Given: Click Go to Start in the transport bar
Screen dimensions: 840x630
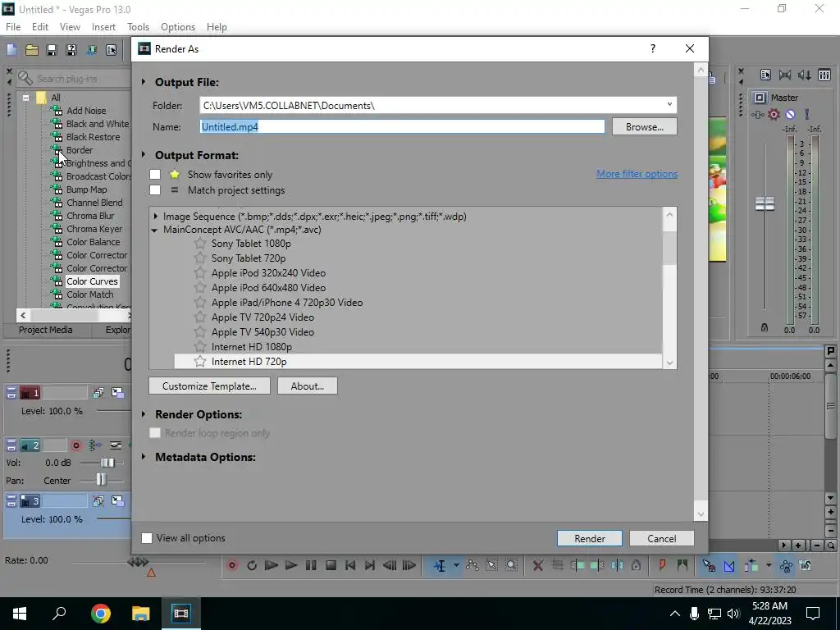Looking at the screenshot, I should (350, 565).
